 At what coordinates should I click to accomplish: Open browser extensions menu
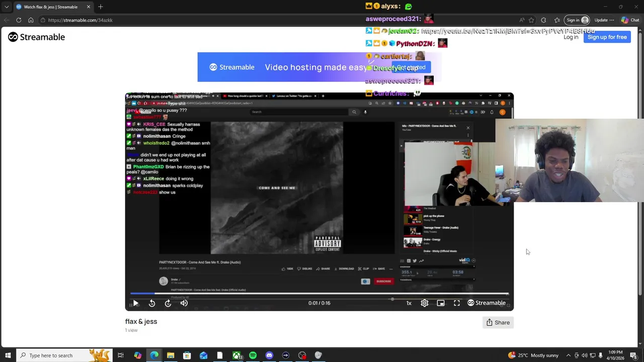coord(543,20)
